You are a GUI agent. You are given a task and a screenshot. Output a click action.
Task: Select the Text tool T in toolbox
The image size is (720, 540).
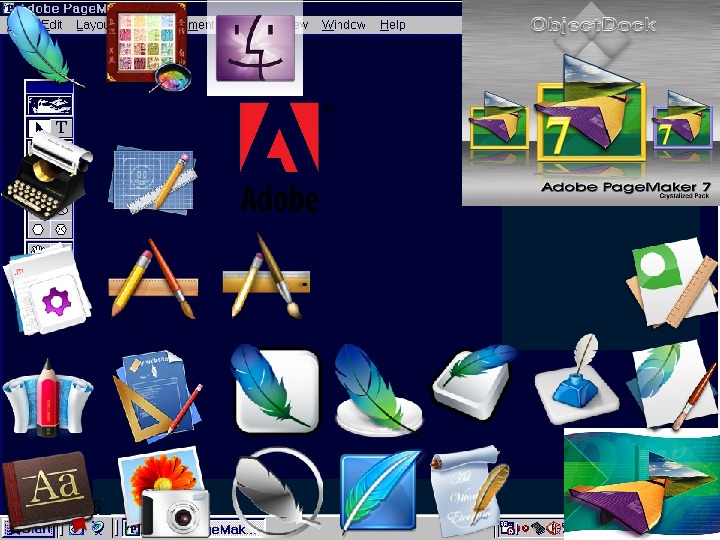[x=61, y=127]
